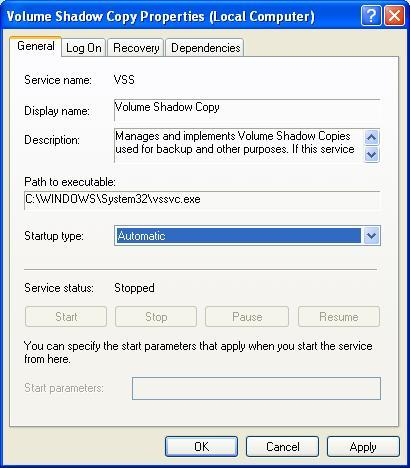Viewport: 410px width, 468px height.
Task: Click the Start service button
Action: 66,317
